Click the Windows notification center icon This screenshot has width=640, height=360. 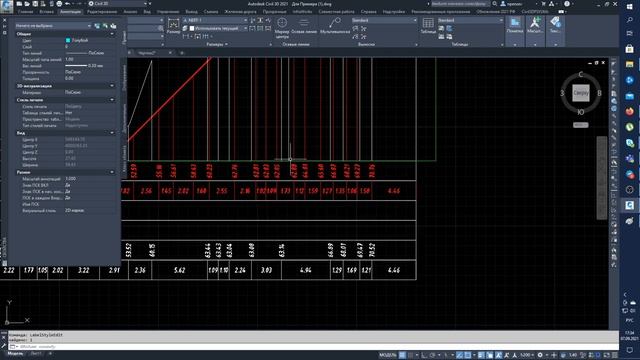coord(629,350)
